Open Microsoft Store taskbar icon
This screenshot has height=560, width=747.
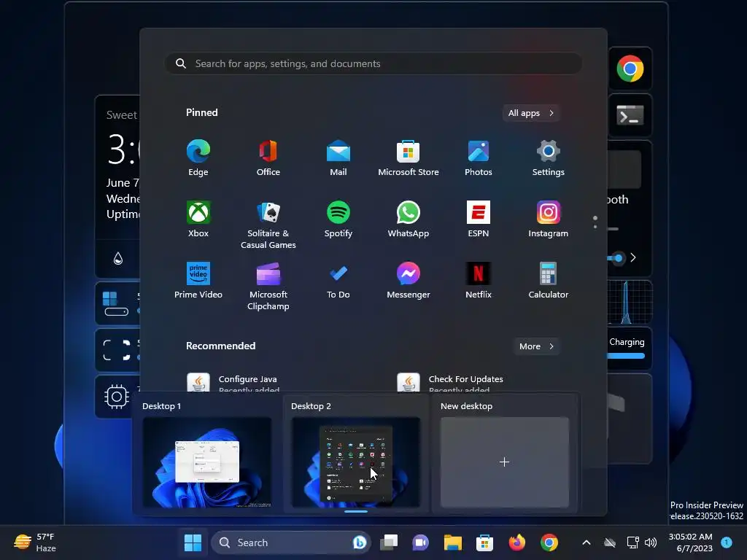pos(484,542)
